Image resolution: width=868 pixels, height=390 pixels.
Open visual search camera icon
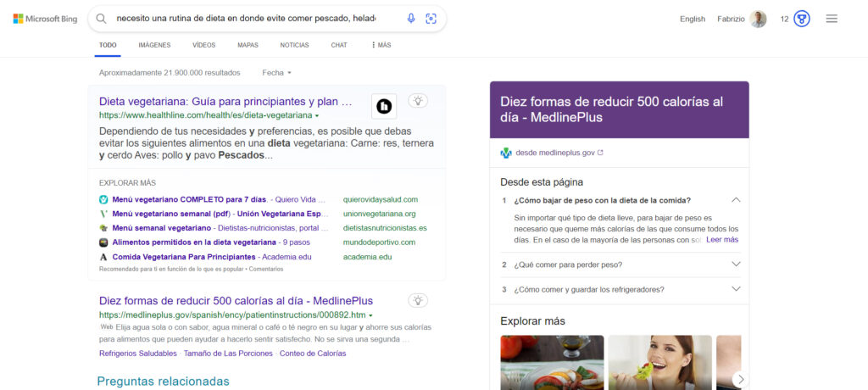pos(431,19)
